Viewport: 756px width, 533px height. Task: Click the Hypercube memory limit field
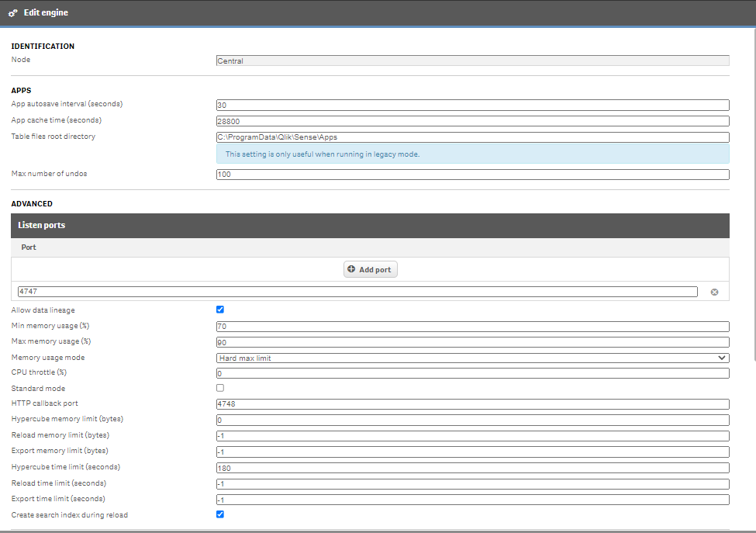472,421
